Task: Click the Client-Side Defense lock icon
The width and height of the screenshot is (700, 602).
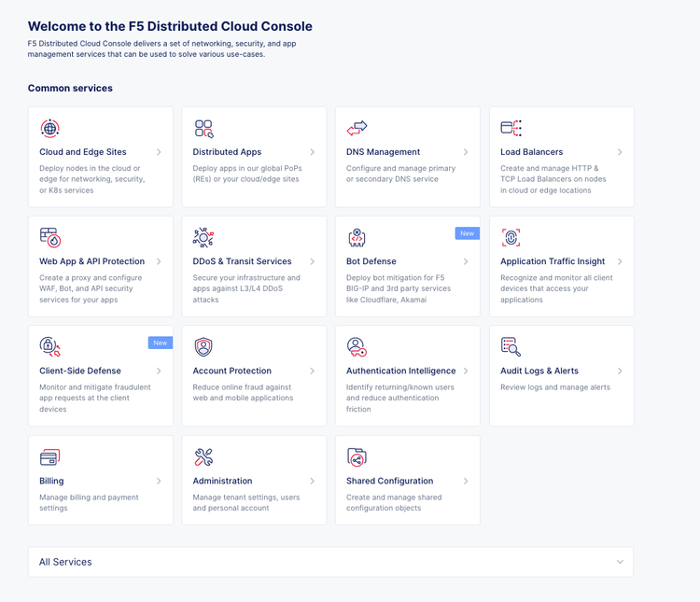Action: pos(49,347)
